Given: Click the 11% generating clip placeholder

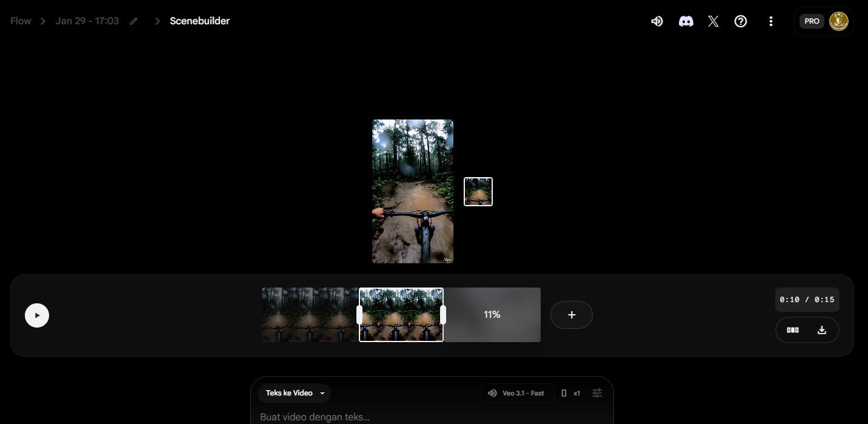Looking at the screenshot, I should [492, 315].
